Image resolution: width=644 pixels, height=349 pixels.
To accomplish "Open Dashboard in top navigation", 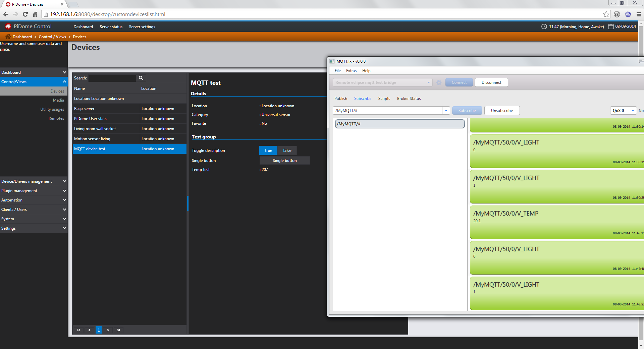I will coord(83,27).
